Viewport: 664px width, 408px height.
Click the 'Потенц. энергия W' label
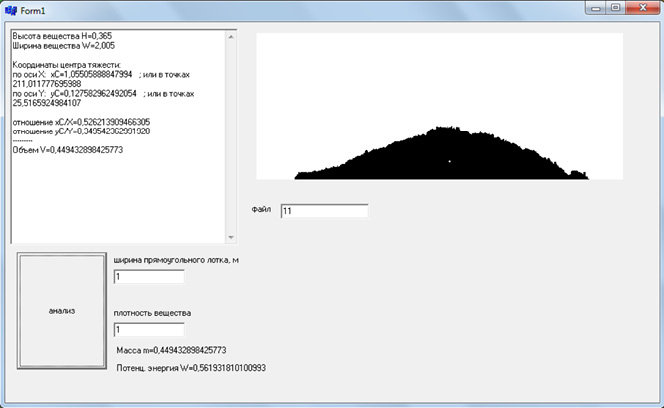click(191, 368)
